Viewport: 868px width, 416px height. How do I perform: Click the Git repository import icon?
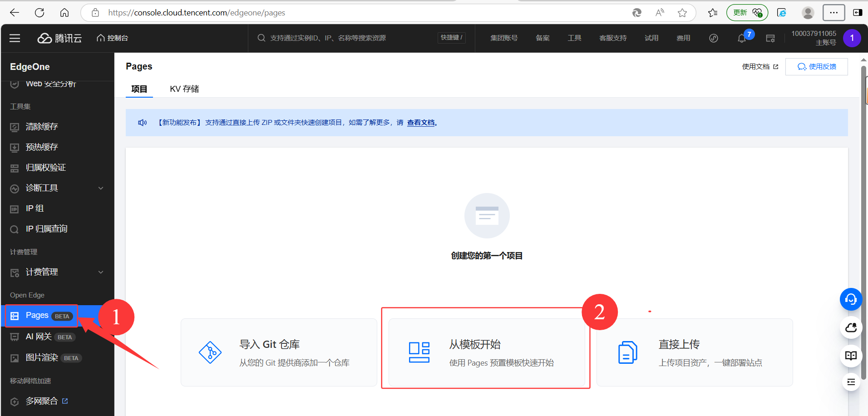click(210, 352)
